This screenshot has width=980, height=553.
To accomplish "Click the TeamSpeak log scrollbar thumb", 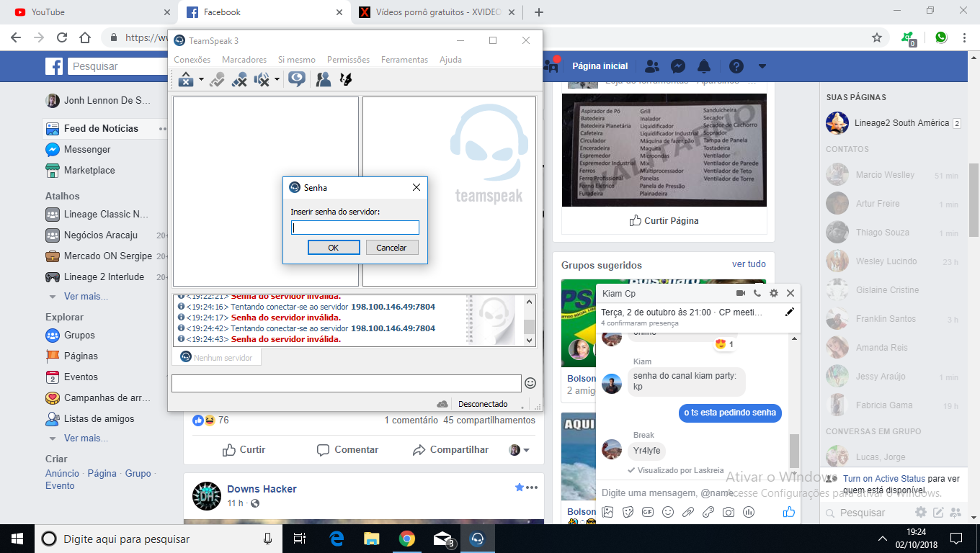I will tap(529, 326).
